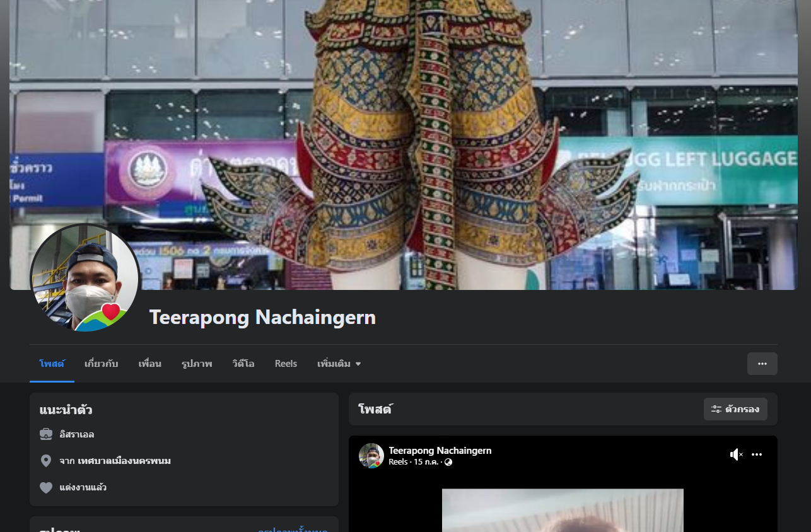This screenshot has height=532, width=811.
Task: Unmute the reel using the speaker icon
Action: point(736,454)
